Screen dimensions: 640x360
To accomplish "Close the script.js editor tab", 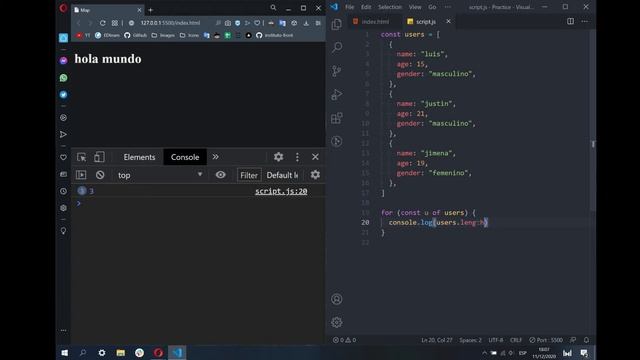I will (x=448, y=21).
